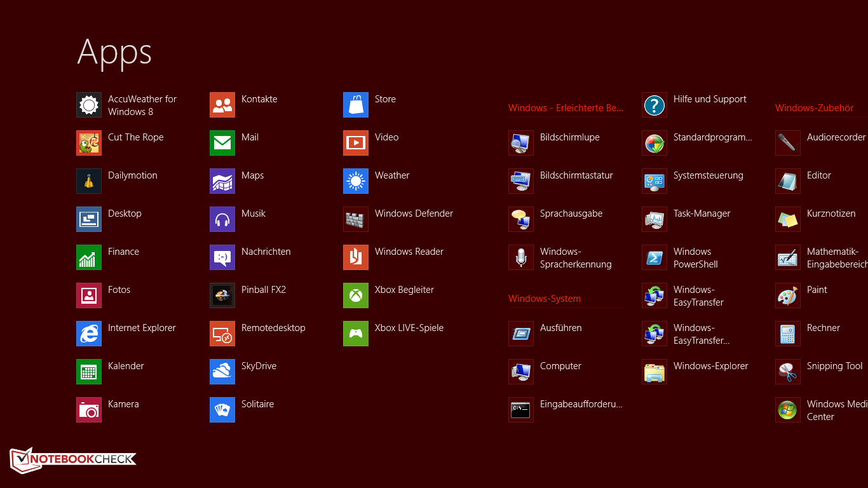Click the Windows - Erleichterte Bedienung header
Screen dimensions: 868x488
point(566,108)
